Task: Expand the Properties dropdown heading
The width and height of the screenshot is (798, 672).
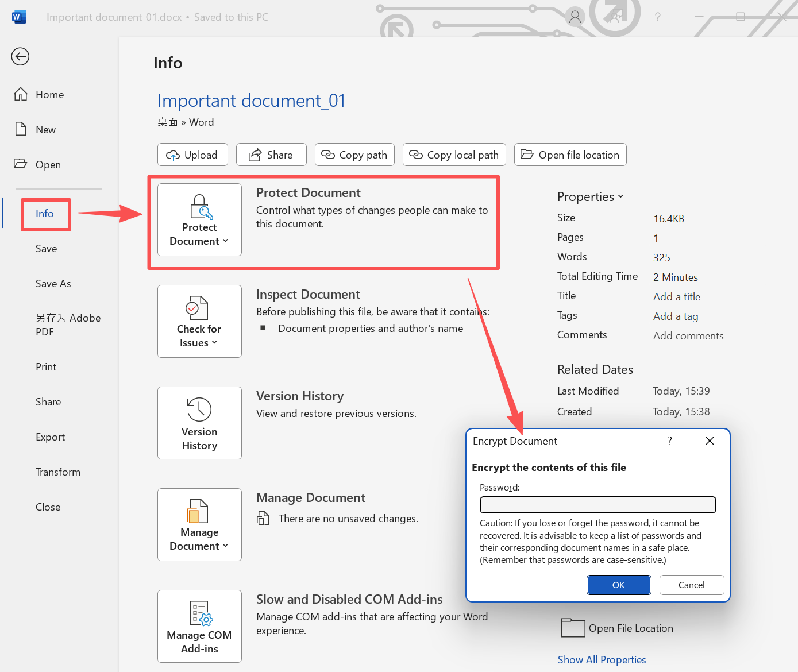Action: click(x=590, y=196)
